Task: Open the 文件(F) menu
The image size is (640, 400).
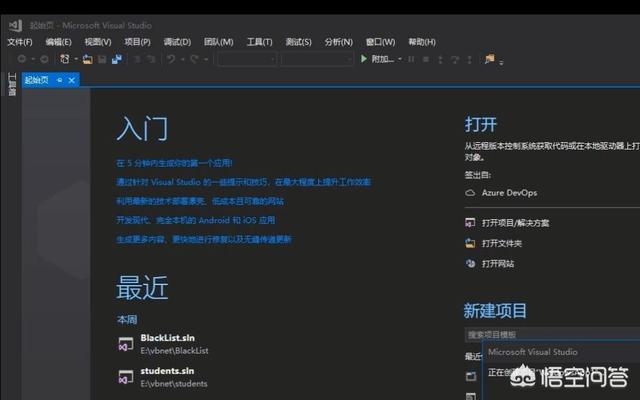Action: pos(20,42)
